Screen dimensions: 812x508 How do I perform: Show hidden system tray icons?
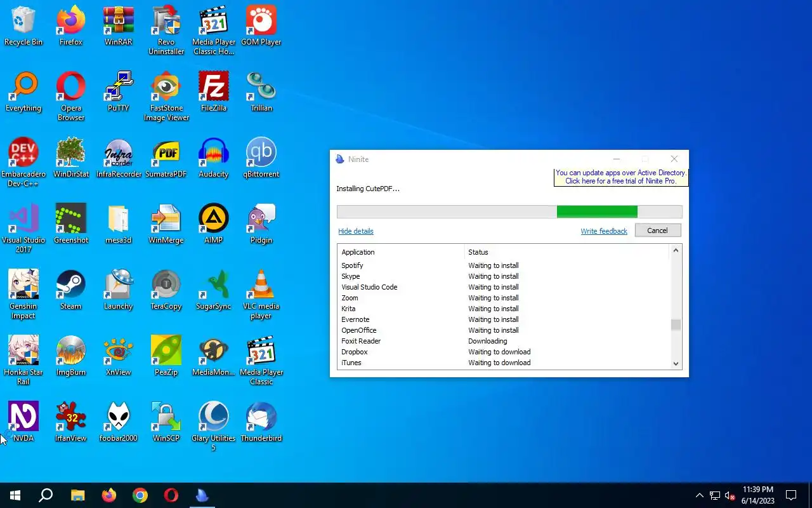699,495
